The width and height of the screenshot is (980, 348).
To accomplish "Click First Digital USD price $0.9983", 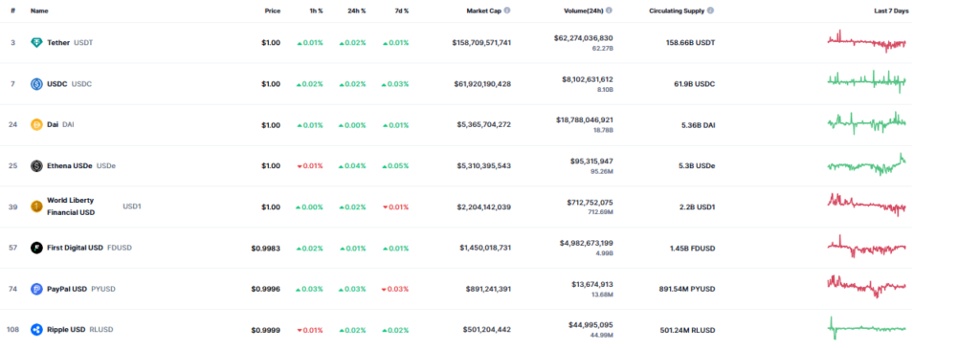I will 266,248.
